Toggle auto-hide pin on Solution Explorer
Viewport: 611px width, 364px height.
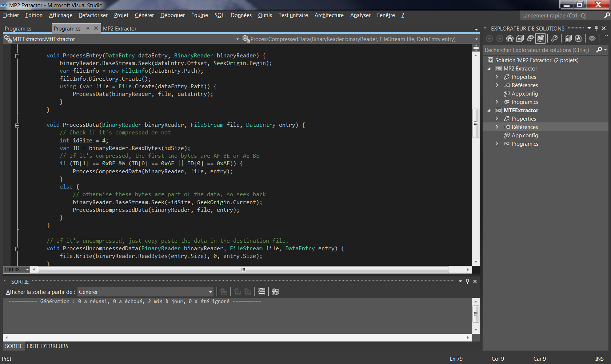click(x=596, y=28)
